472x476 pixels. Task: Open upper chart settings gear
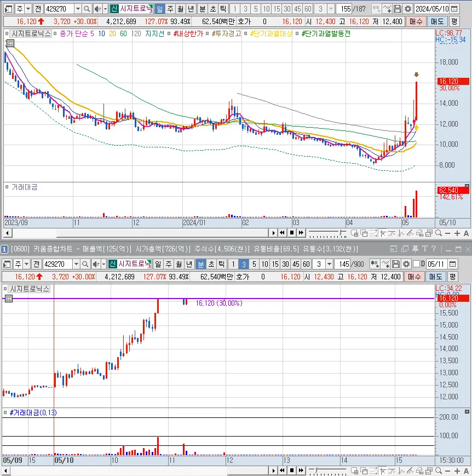408,9
